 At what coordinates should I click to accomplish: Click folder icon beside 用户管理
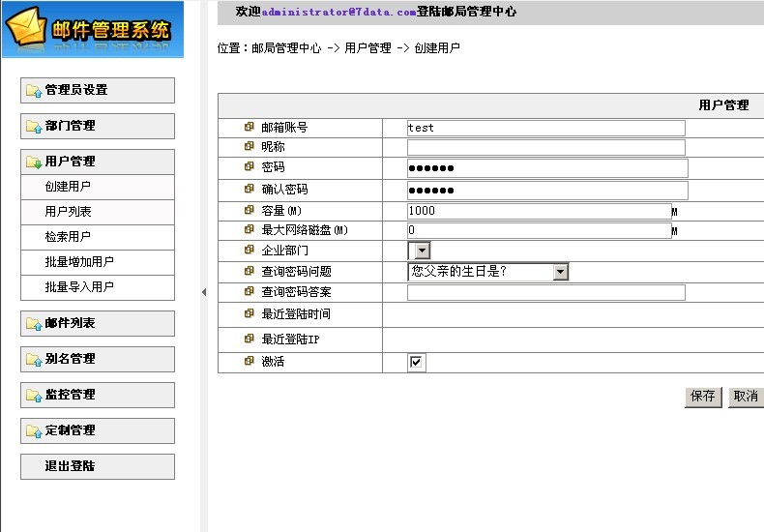[x=34, y=162]
